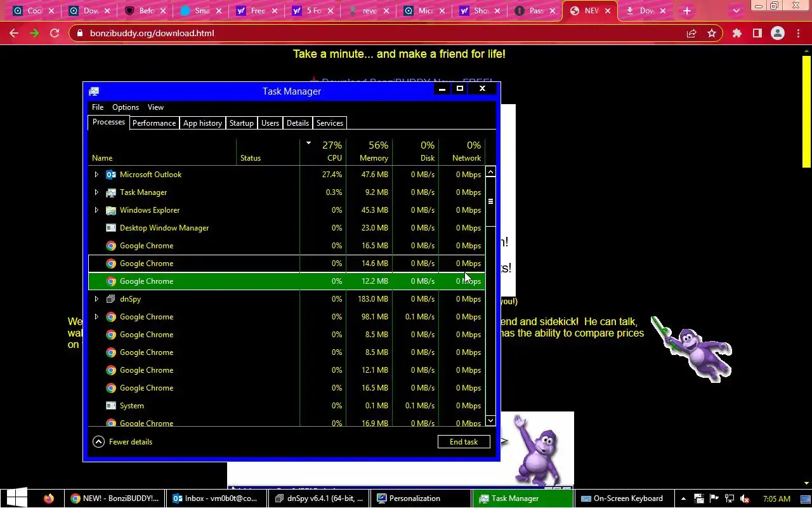
Task: Click the Task Manager title bar icon
Action: pyautogui.click(x=94, y=91)
